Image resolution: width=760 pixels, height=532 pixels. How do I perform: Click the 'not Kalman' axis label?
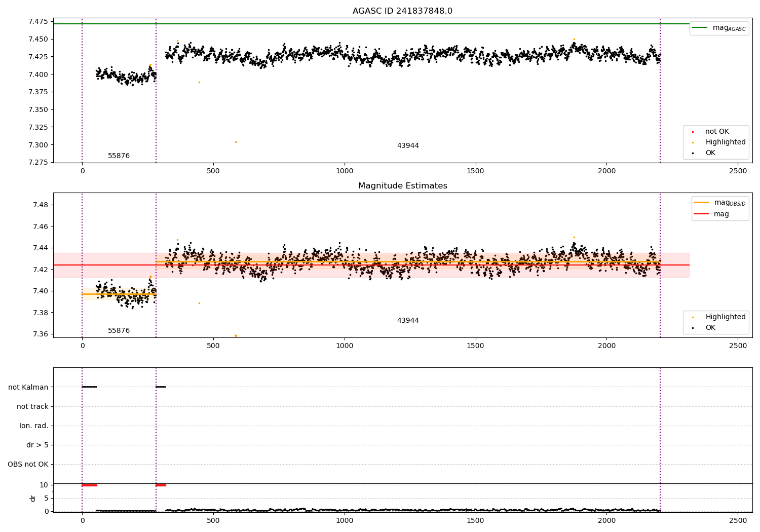pyautogui.click(x=28, y=387)
